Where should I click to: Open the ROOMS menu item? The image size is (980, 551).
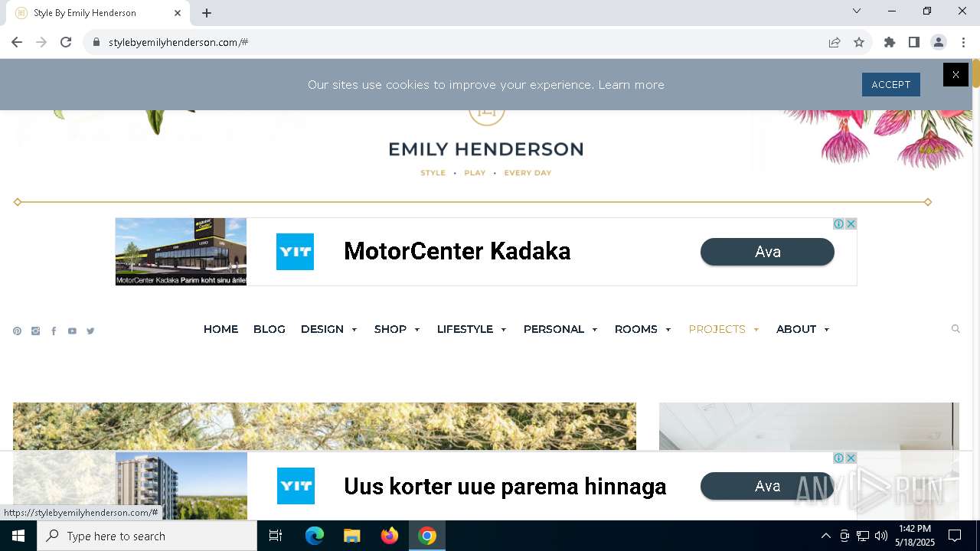click(x=636, y=329)
